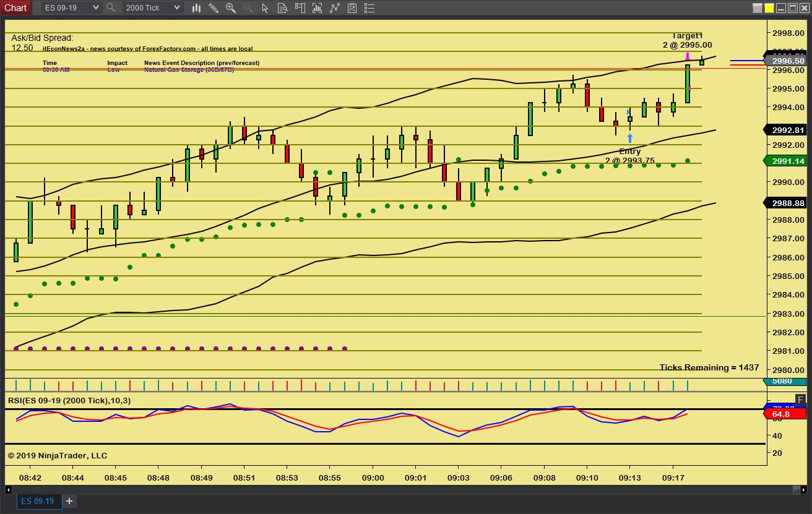Image resolution: width=812 pixels, height=514 pixels.
Task: Open the Data Box icon
Action: tap(283, 8)
